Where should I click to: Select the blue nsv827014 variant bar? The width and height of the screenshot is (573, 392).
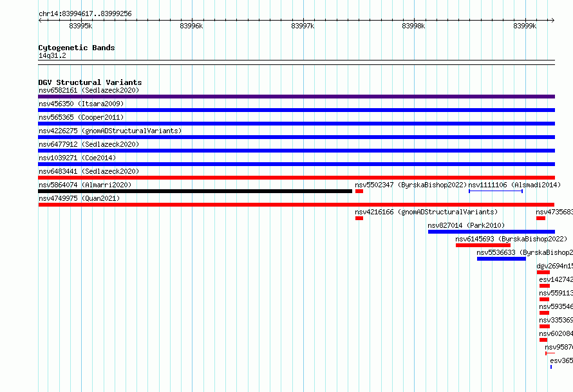point(491,232)
